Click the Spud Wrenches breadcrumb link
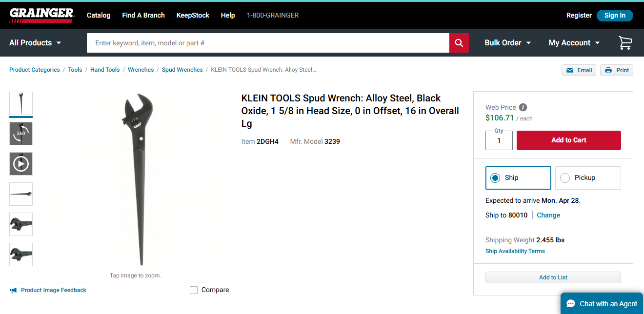The height and width of the screenshot is (314, 644). click(x=182, y=70)
